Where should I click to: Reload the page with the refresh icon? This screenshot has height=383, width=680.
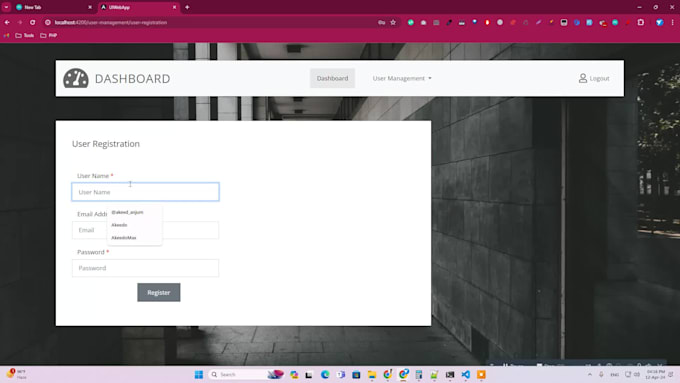[x=33, y=23]
